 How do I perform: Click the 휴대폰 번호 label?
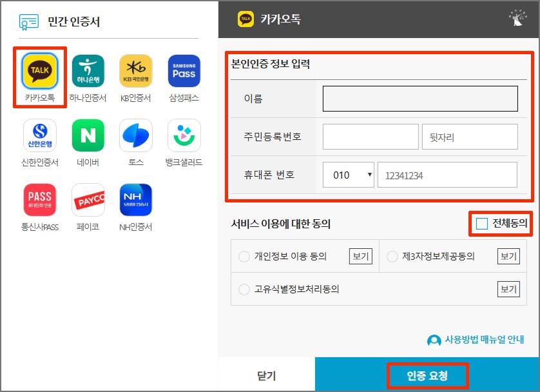tap(269, 175)
